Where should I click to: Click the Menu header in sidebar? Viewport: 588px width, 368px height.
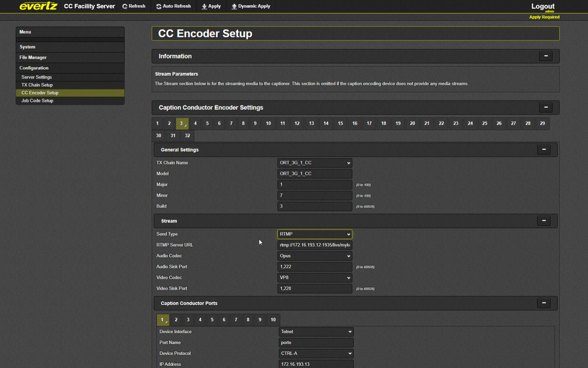[x=70, y=32]
